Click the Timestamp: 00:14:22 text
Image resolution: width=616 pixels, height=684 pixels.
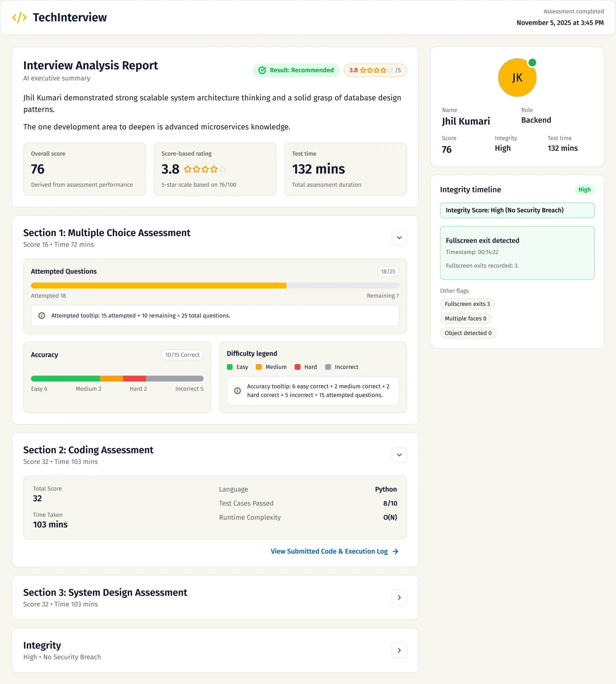pos(472,252)
